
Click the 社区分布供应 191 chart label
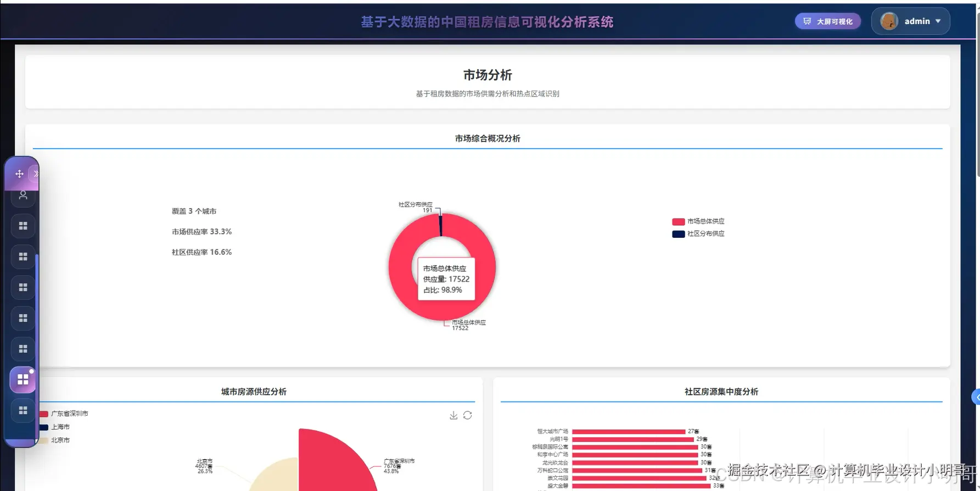416,207
